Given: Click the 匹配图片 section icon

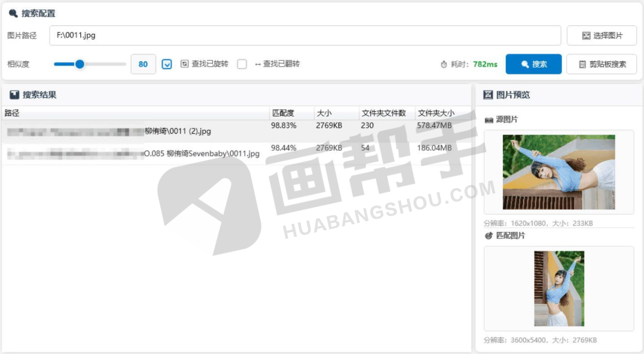Looking at the screenshot, I should [489, 236].
